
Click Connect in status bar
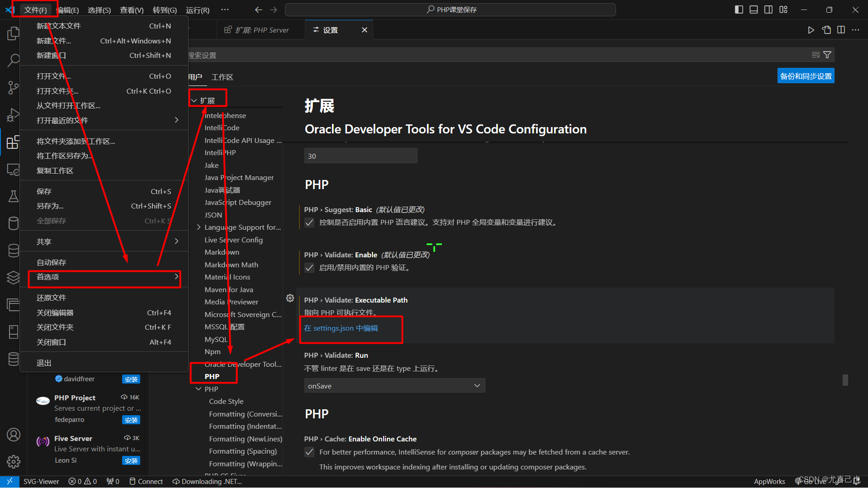(146, 482)
